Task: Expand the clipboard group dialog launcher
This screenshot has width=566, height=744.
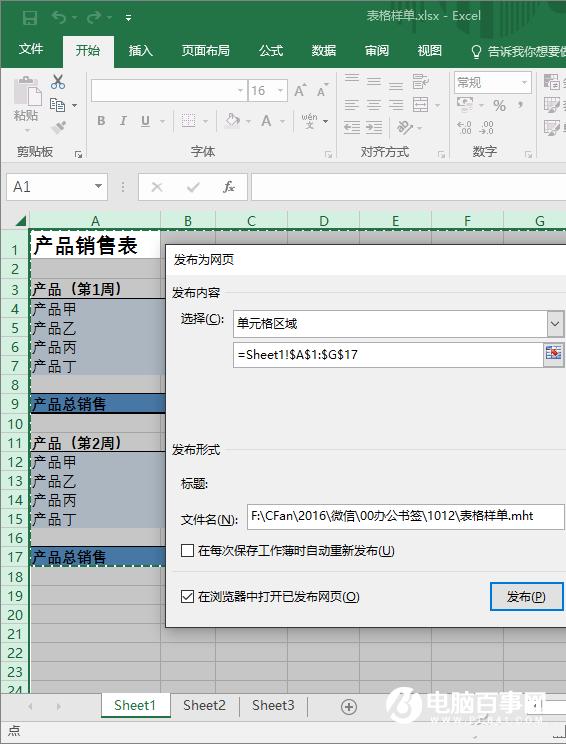Action: click(78, 154)
